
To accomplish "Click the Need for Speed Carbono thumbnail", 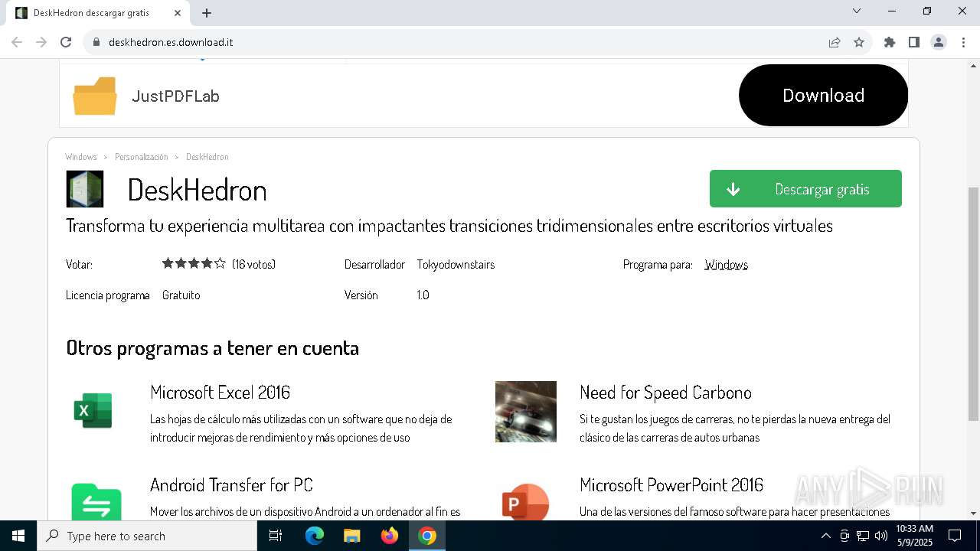I will 526,412.
